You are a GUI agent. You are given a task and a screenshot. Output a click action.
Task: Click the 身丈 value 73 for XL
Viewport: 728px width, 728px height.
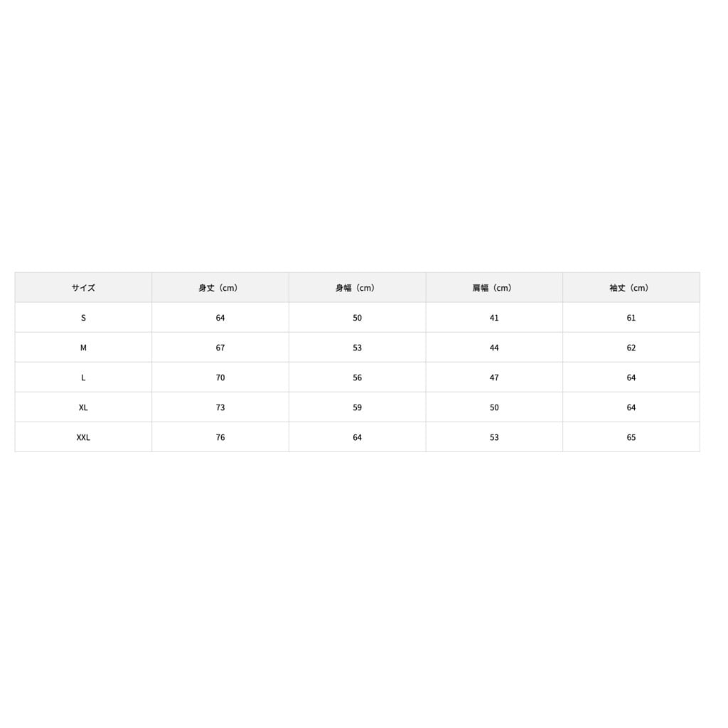pyautogui.click(x=220, y=407)
